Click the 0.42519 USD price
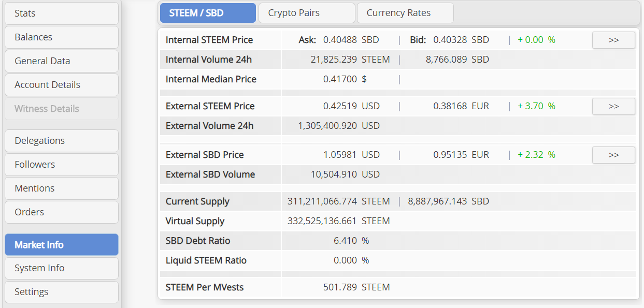This screenshot has width=644, height=308. (x=351, y=106)
